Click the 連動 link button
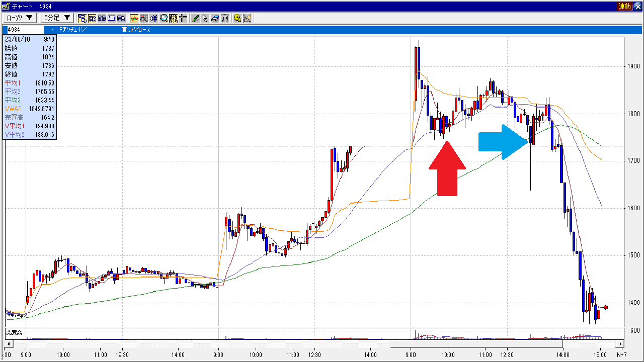The height and width of the screenshot is (362, 644). (x=624, y=6)
